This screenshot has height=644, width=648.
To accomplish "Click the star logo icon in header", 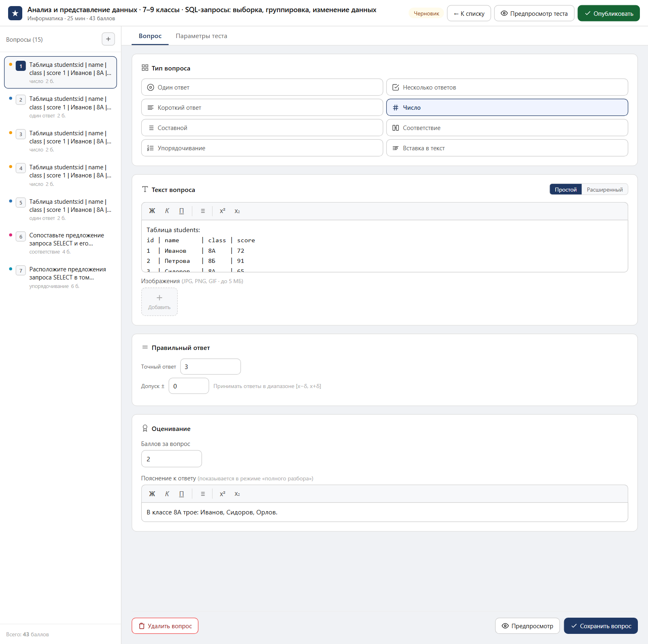I will [15, 13].
